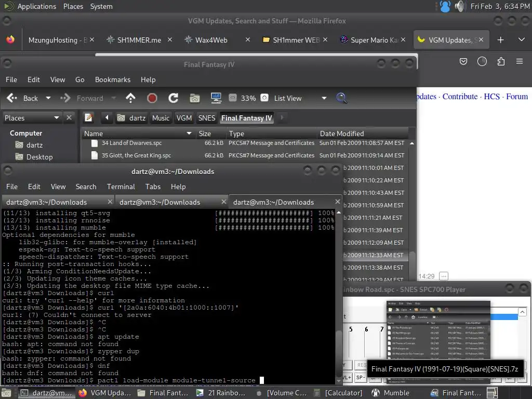Go up to the parent folder
The image size is (532, 399).
pyautogui.click(x=130, y=98)
